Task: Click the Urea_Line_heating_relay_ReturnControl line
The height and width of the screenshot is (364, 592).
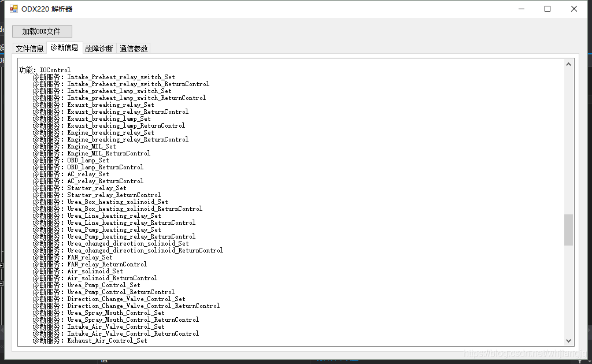Action: pos(114,222)
